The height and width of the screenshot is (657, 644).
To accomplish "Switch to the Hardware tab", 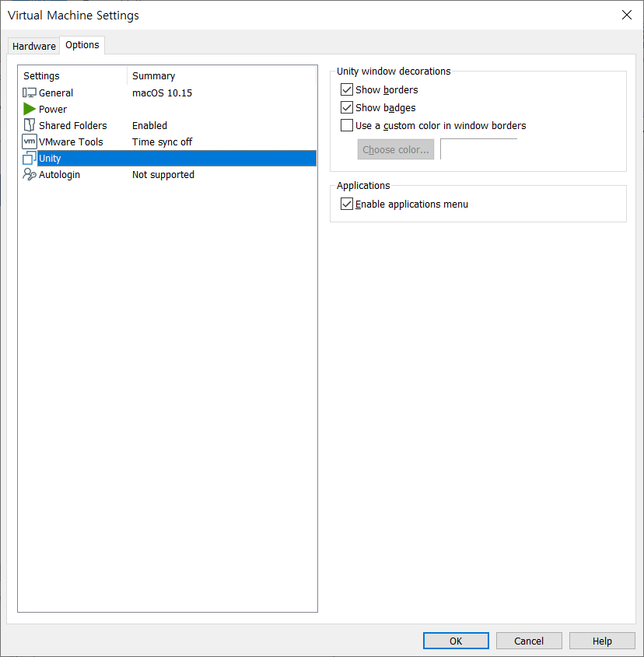I will [34, 46].
